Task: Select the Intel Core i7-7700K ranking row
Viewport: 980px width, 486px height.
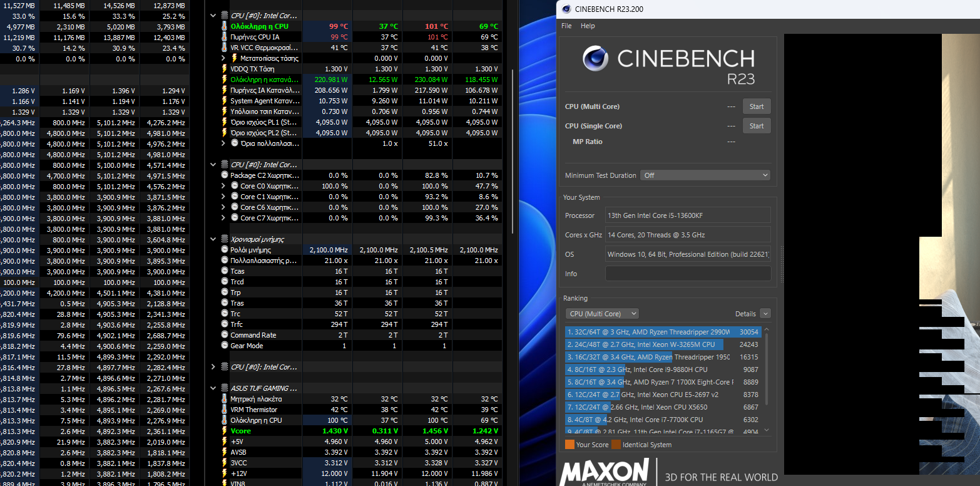Action: 663,420
